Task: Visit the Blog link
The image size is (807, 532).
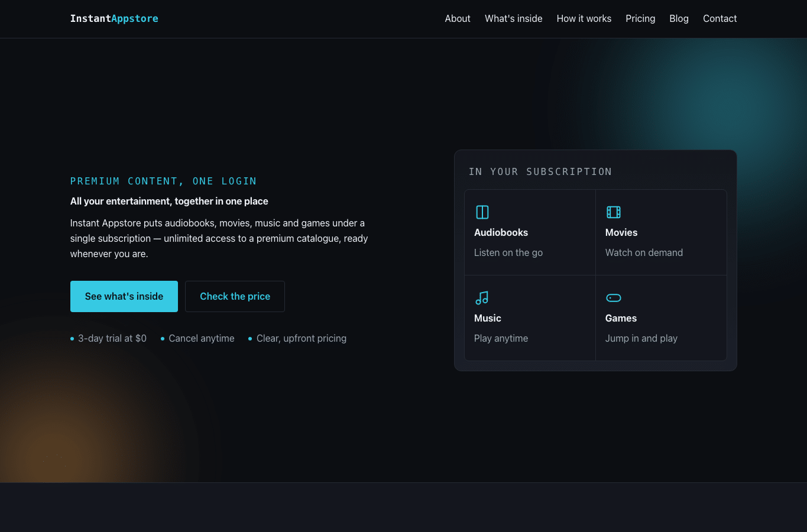Action: click(679, 18)
